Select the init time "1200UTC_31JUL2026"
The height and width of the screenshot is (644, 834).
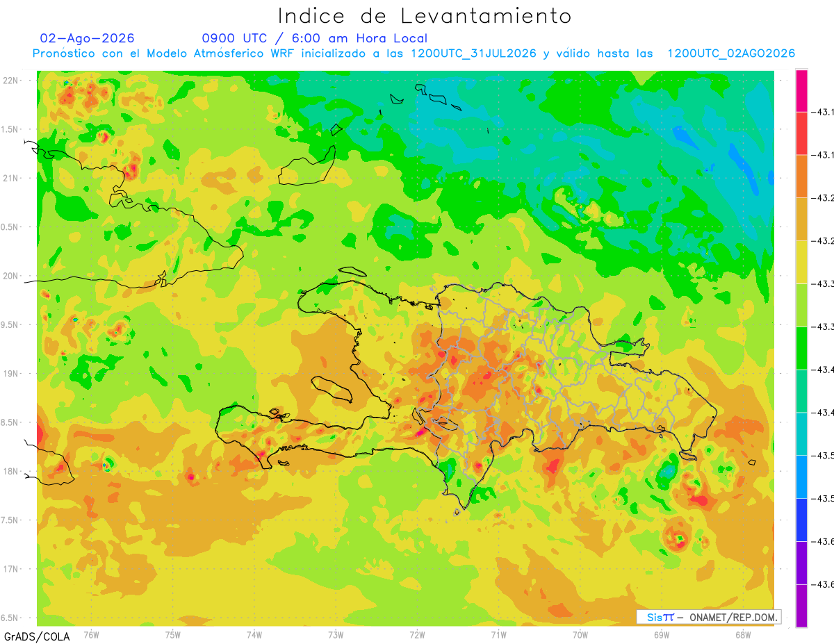[473, 53]
